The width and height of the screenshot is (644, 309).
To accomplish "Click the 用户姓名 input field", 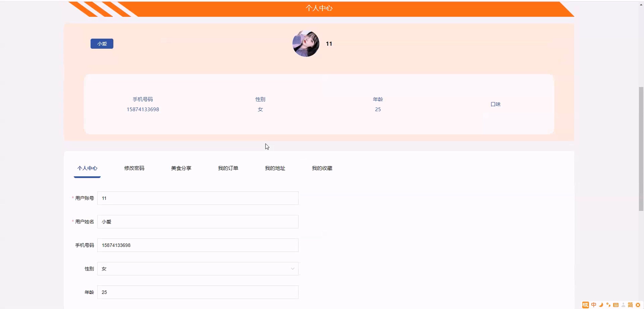I will click(x=198, y=222).
